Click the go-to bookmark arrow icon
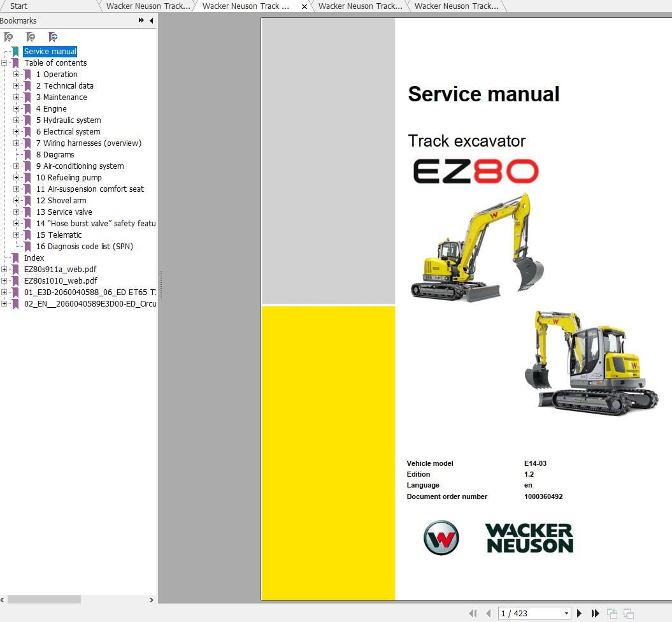The width and height of the screenshot is (672, 622). click(x=53, y=37)
